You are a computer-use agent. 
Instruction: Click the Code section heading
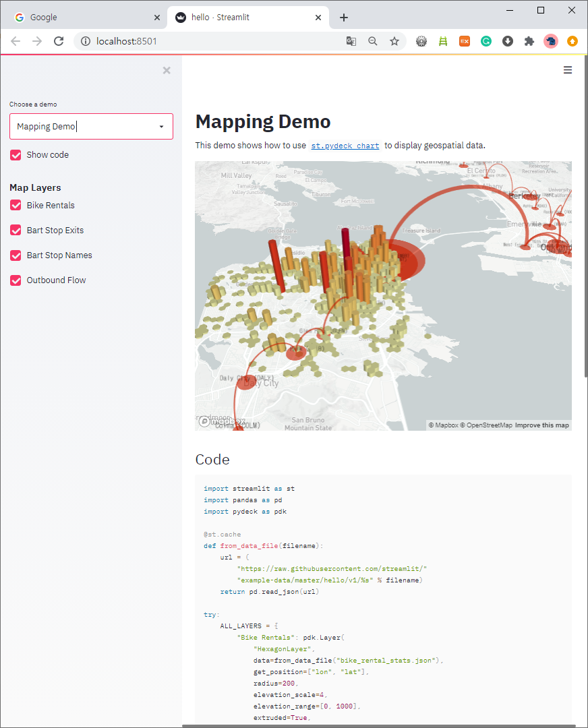click(212, 460)
